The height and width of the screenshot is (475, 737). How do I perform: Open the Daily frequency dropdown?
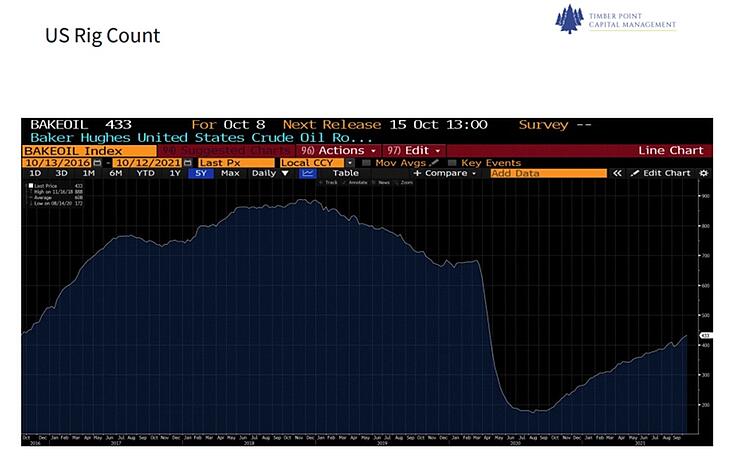270,173
